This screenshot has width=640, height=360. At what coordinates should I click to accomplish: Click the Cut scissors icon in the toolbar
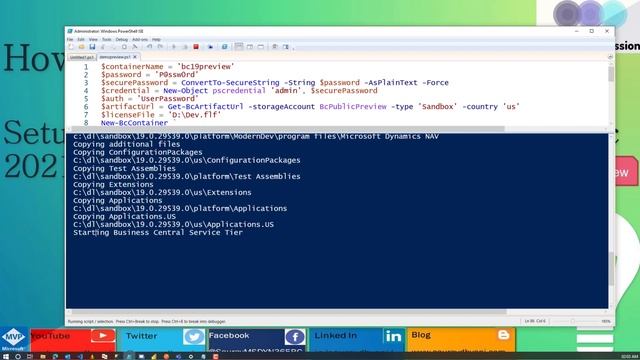coord(103,47)
